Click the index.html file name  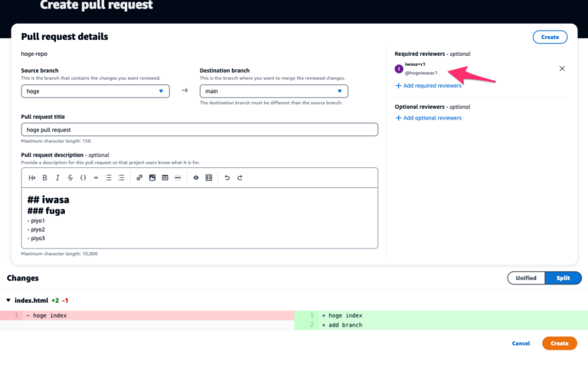31,301
